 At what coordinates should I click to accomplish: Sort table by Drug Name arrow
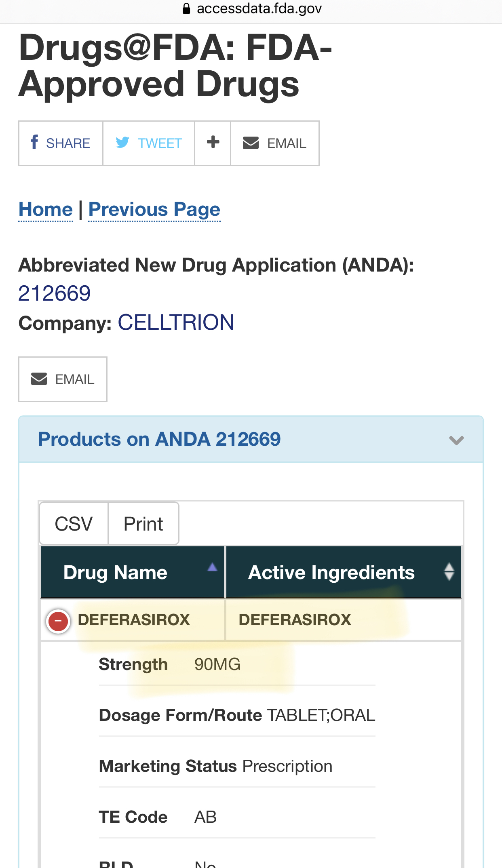pos(212,568)
